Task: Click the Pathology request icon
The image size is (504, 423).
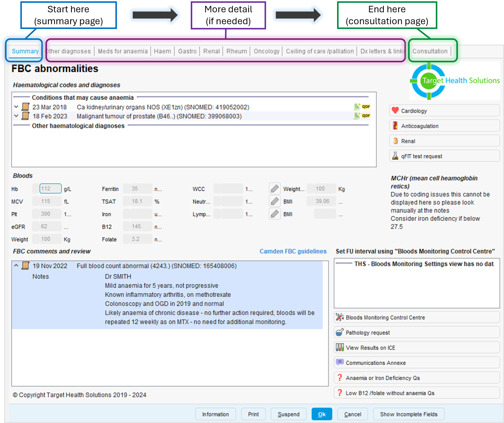Action: [340, 332]
